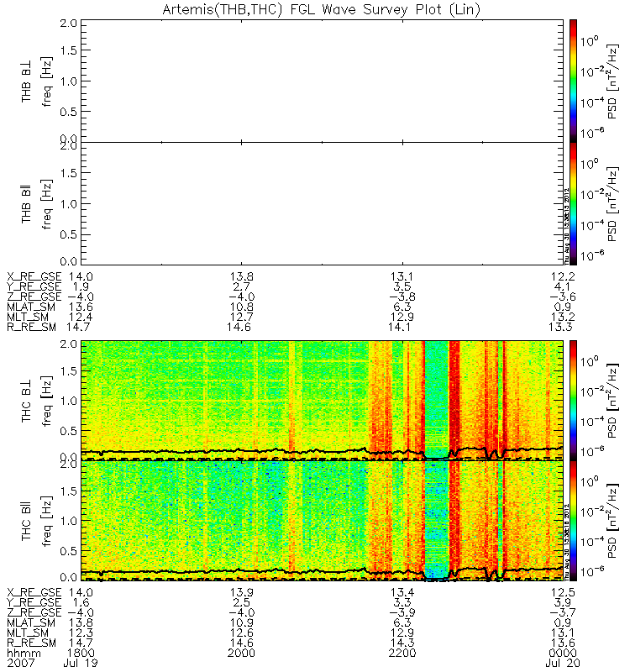Click upper table MLAT_SM value '10.8'
Viewport: 630px width, 672px height.
242,307
